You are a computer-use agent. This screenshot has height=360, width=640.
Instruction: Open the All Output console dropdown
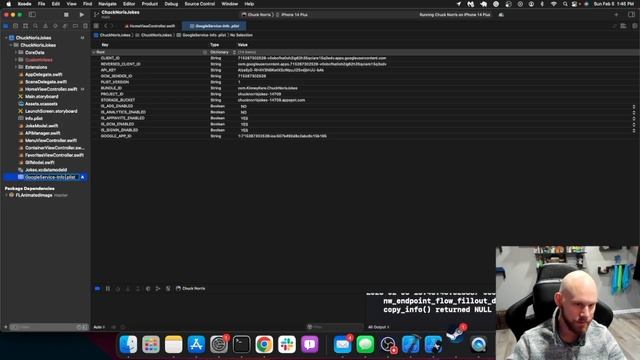tap(378, 327)
